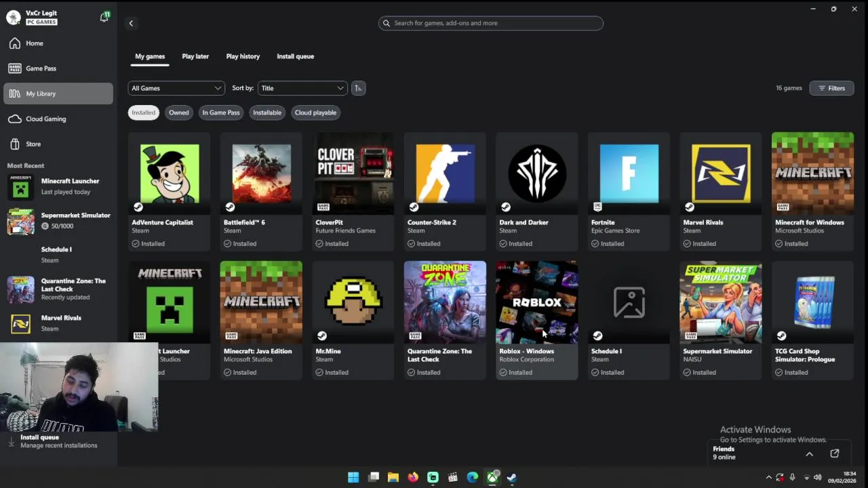Expand the Friends panel chevron
Screen dimensions: 868x488
[809, 454]
